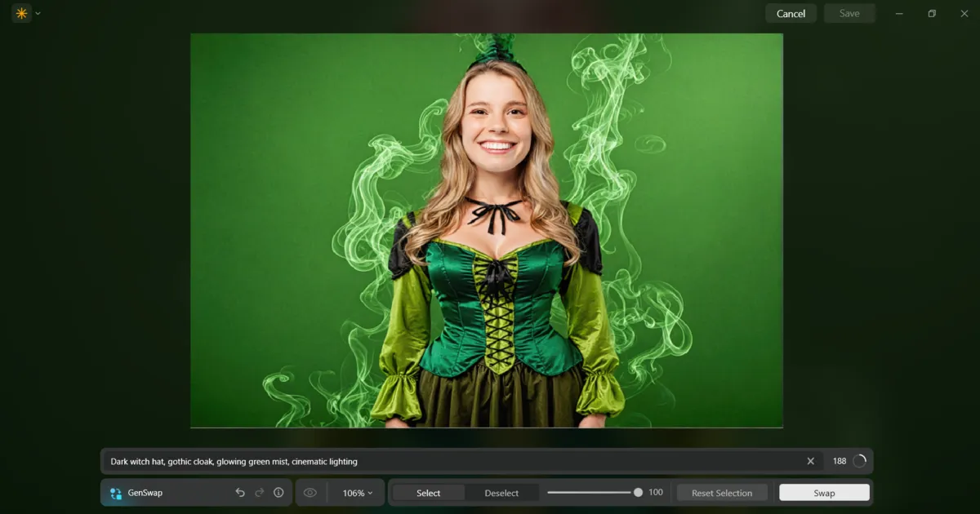980x514 pixels.
Task: Switch to Deselect brush mode
Action: [502, 492]
